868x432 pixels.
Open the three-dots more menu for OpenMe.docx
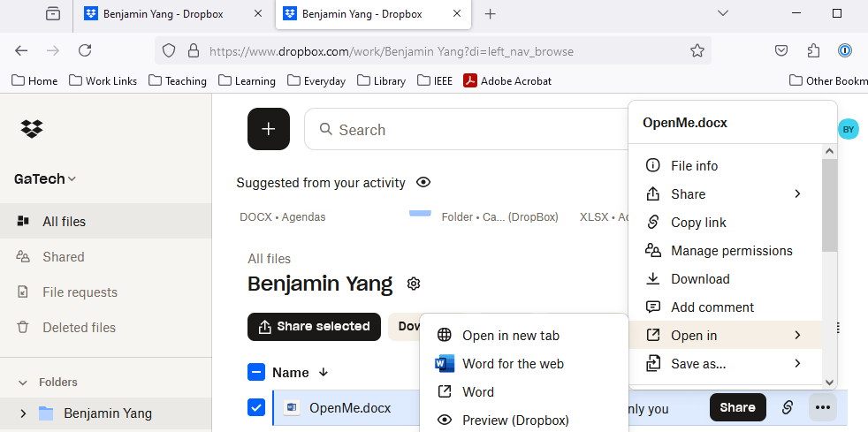click(x=824, y=407)
